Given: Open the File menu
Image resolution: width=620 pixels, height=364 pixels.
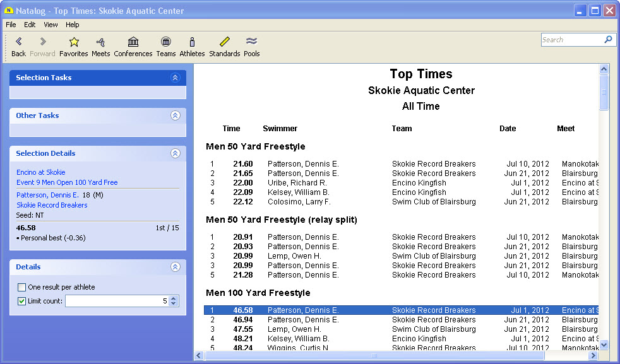Looking at the screenshot, I should (x=11, y=25).
